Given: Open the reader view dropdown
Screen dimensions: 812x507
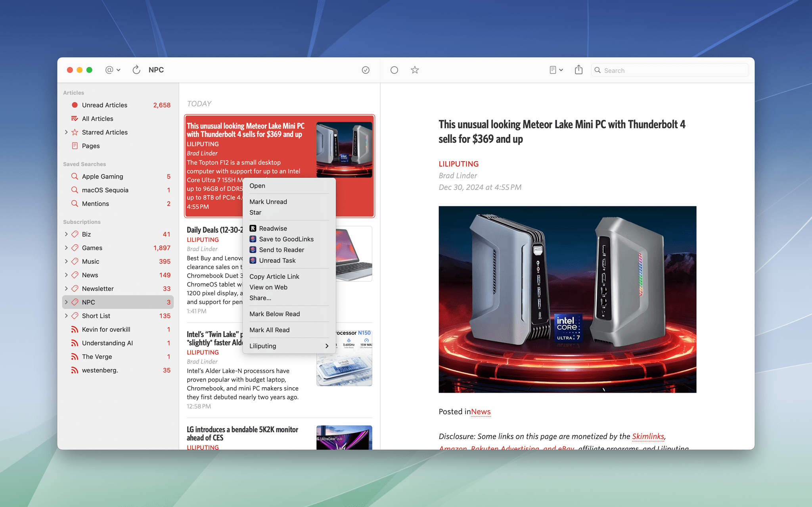Looking at the screenshot, I should pos(556,70).
